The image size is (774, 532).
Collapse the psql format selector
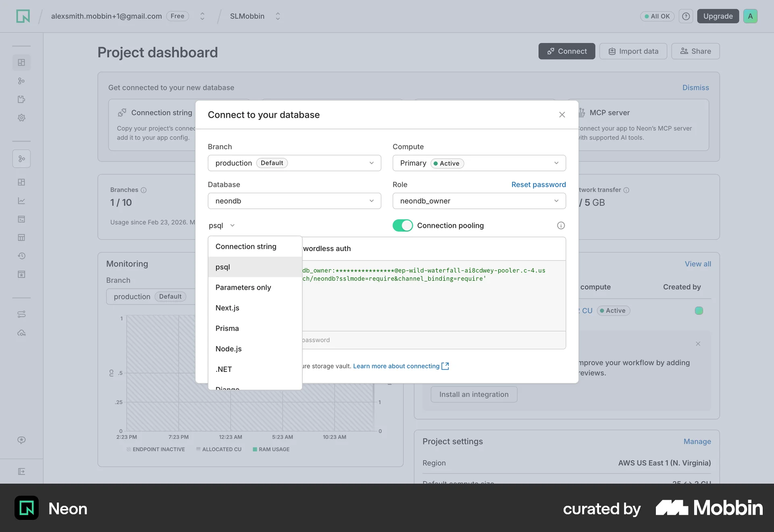(222, 226)
